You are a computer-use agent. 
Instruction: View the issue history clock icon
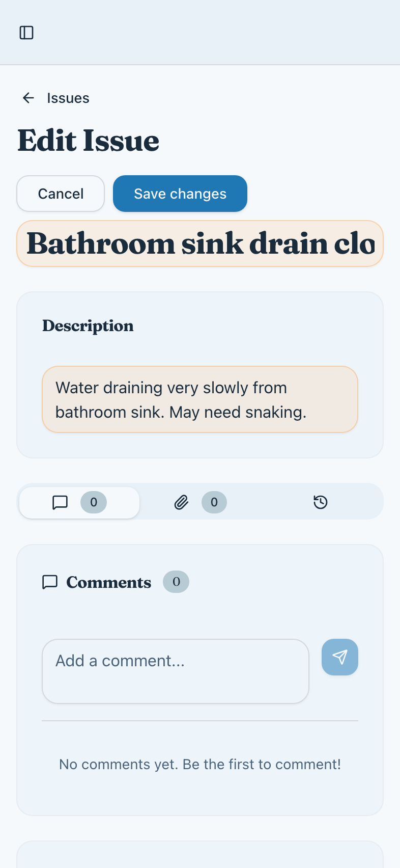[x=320, y=502]
